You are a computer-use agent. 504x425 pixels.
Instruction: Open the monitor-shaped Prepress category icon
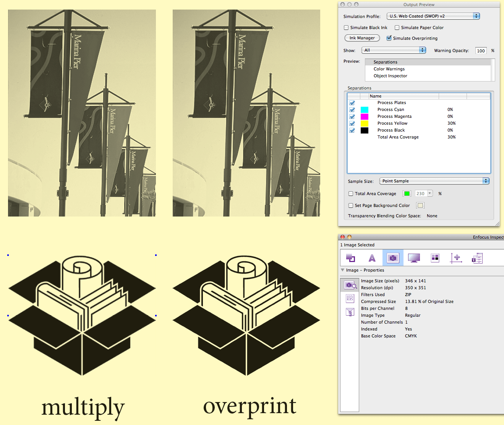pos(414,258)
